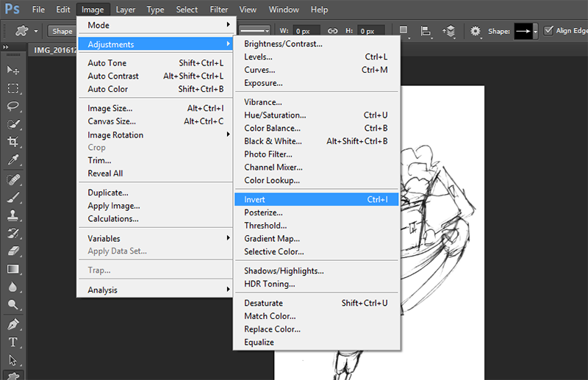Choose Desaturate command

[x=317, y=303]
